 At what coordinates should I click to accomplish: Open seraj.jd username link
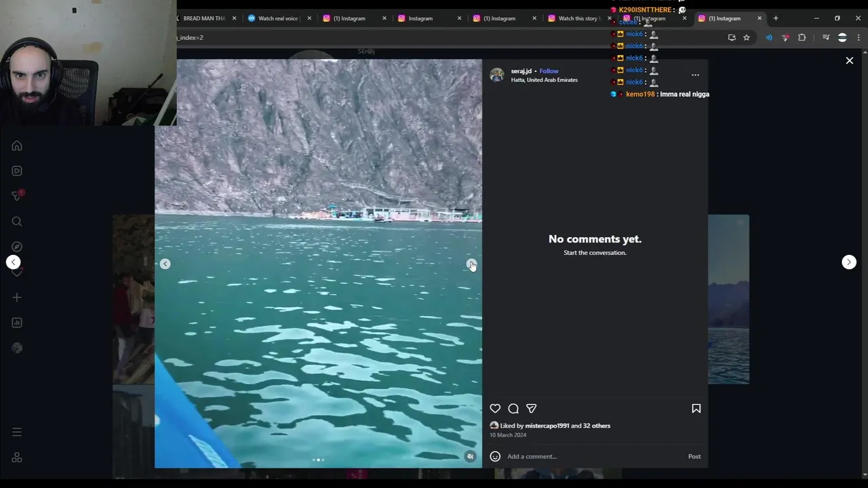click(x=521, y=71)
